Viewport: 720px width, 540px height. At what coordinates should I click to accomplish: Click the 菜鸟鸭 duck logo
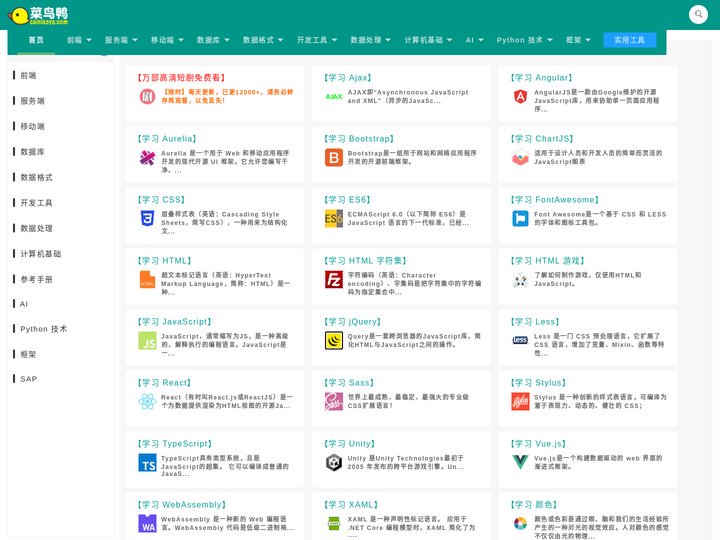coord(39,16)
